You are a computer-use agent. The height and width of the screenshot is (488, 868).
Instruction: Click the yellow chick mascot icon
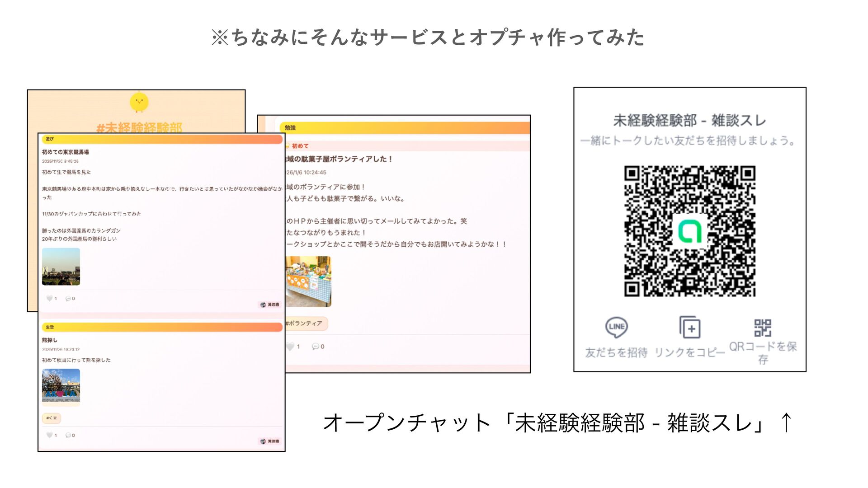tap(139, 102)
